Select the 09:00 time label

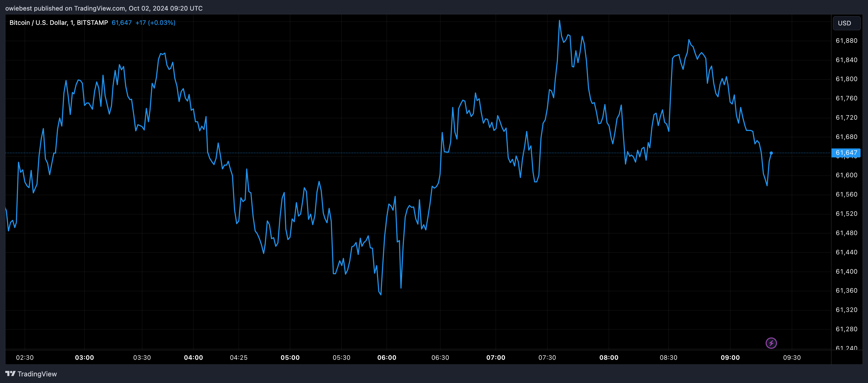(731, 357)
